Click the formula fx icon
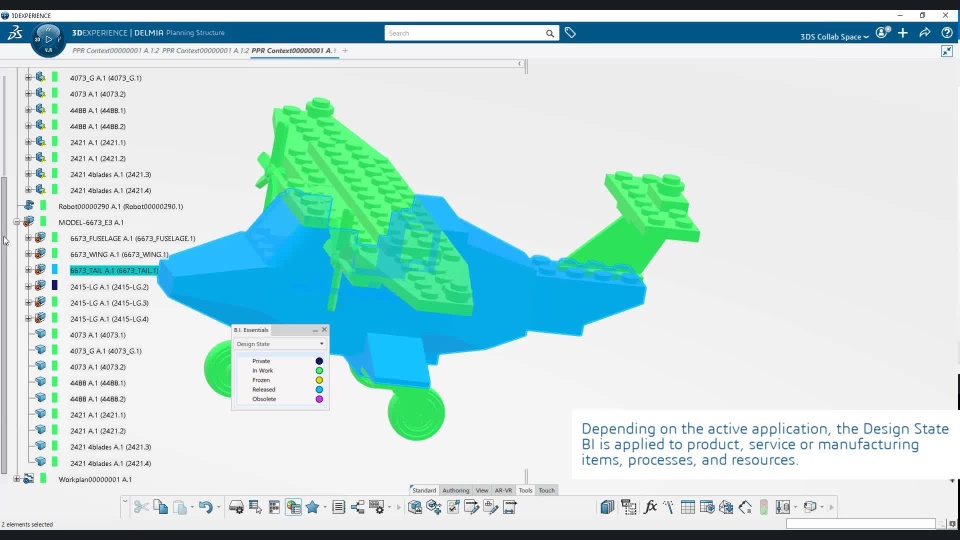Image resolution: width=960 pixels, height=540 pixels. click(x=650, y=507)
